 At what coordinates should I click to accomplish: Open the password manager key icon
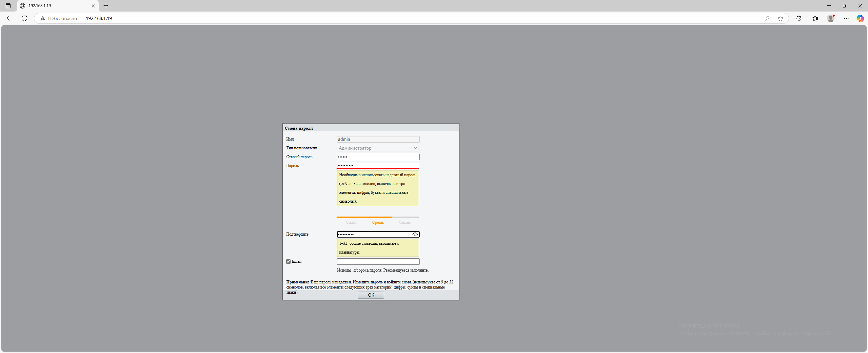point(767,18)
